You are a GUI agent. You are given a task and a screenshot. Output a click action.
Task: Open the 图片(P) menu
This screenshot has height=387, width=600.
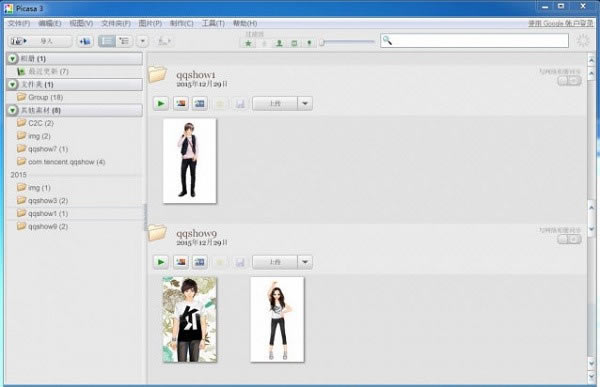150,23
